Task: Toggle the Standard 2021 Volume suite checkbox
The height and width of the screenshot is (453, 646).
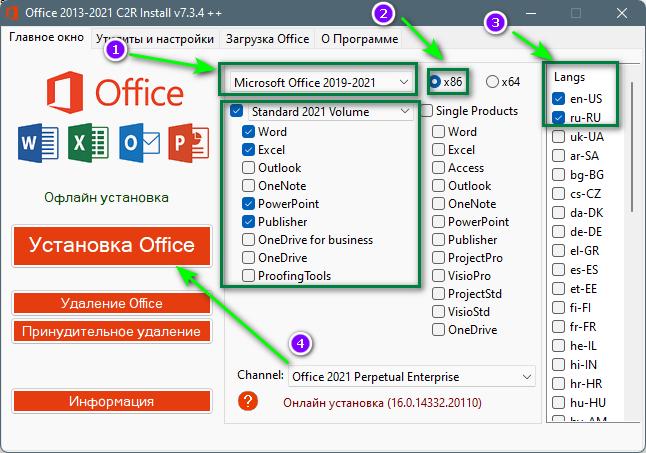Action: 236,111
